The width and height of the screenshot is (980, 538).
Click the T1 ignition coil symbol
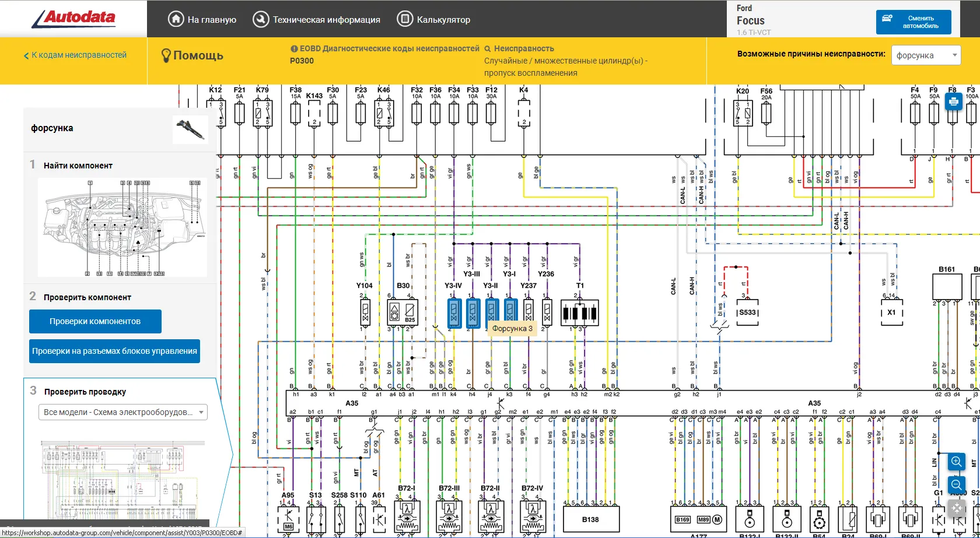coord(579,313)
